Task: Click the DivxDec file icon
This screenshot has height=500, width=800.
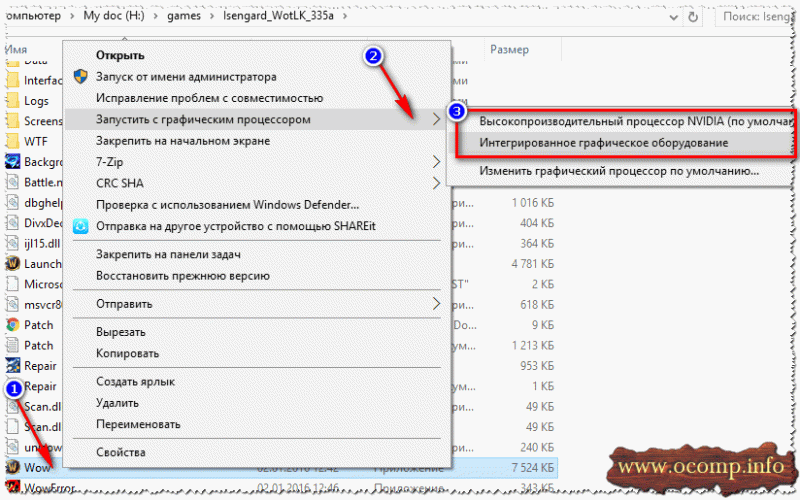Action: click(x=12, y=223)
